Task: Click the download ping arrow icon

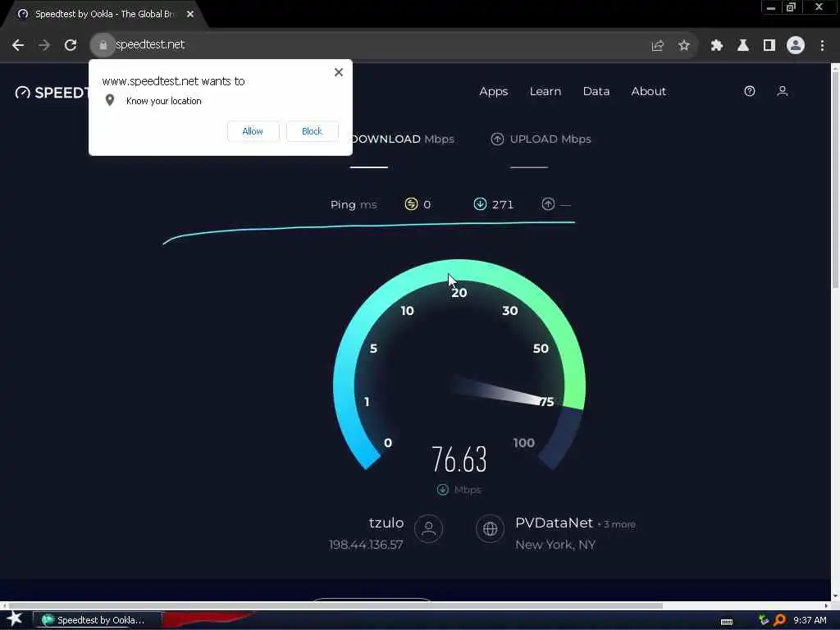Action: tap(480, 204)
